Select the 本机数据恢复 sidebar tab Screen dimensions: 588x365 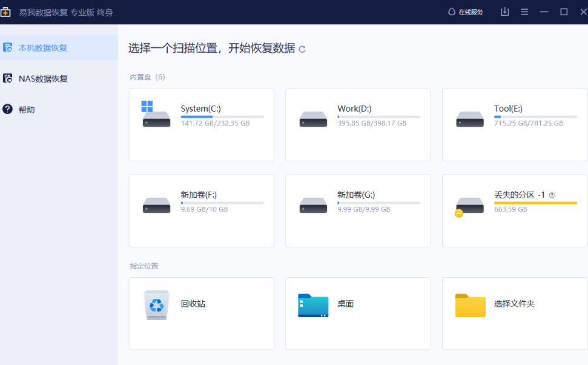point(42,47)
